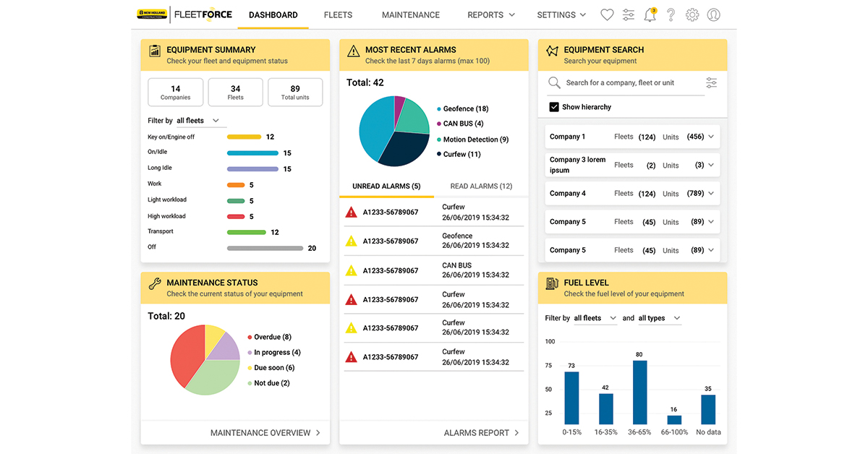Viewport: 868px width, 454px height.
Task: Go to the FLEETS tab
Action: [338, 14]
